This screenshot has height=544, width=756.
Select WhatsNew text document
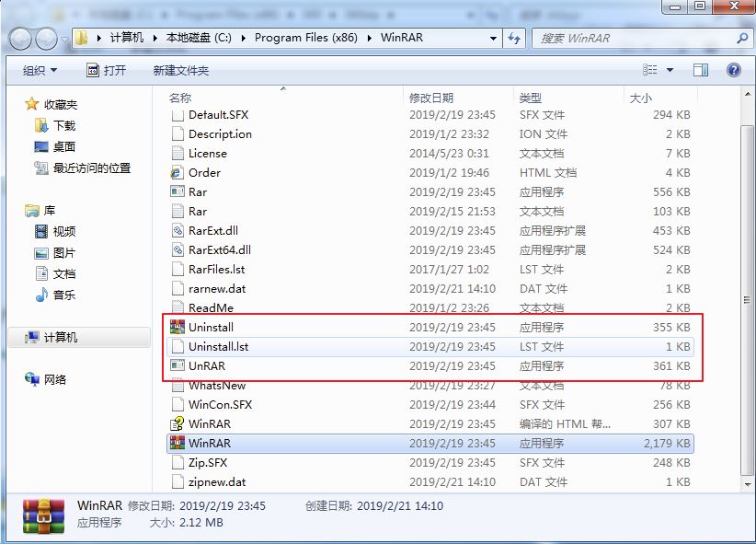430,385
